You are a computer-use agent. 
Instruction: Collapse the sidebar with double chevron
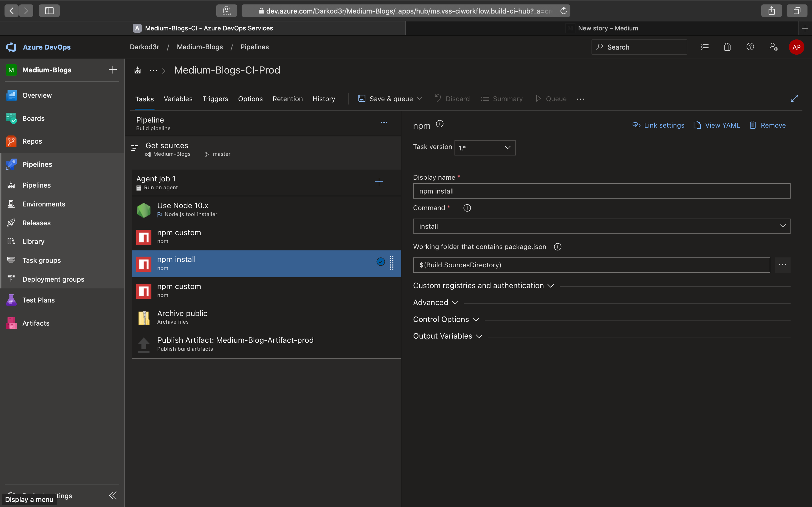pos(113,495)
